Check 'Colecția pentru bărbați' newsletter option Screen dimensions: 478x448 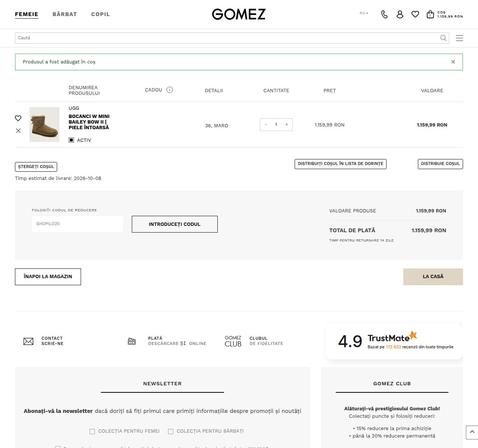pyautogui.click(x=171, y=432)
